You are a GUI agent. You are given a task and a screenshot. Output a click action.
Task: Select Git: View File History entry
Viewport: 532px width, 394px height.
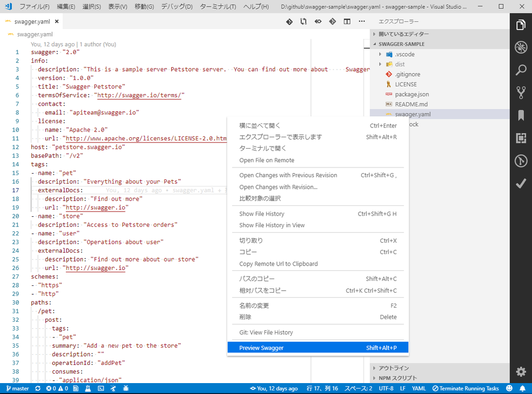318,332
